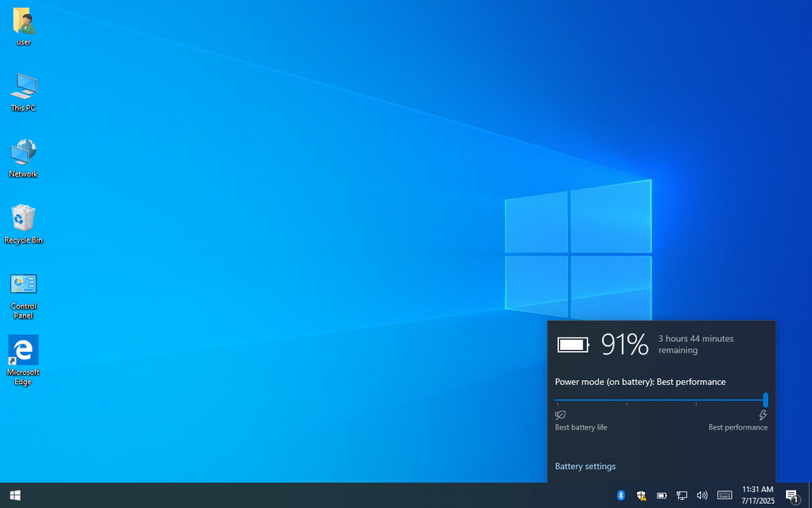Open Windows Security shield tray icon
Viewport: 812px width, 508px height.
point(641,495)
